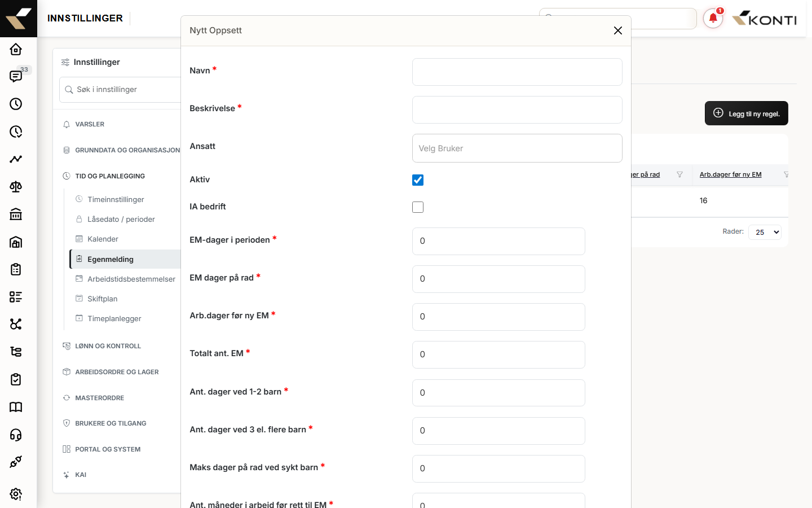Screen dimensions: 812x508
Task: Open the open book sidebar icon
Action: pos(16,407)
